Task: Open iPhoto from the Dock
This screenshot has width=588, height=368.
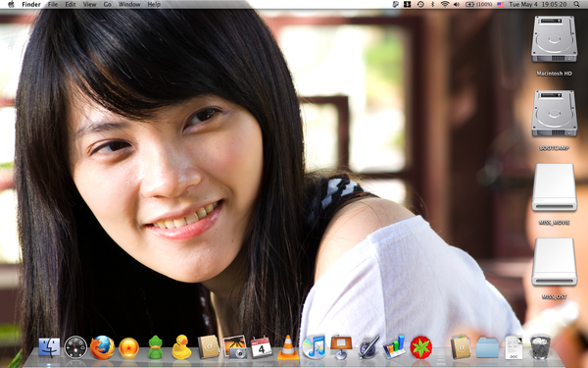Action: [x=235, y=346]
